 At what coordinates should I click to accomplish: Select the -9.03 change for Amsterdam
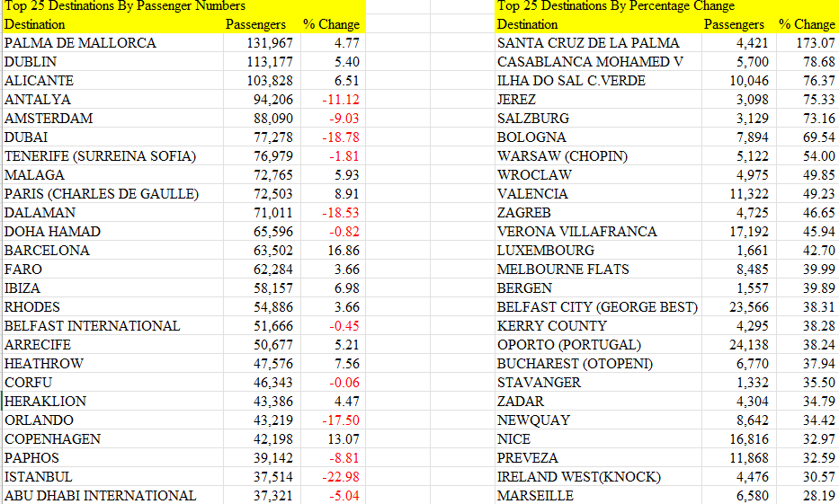333,118
